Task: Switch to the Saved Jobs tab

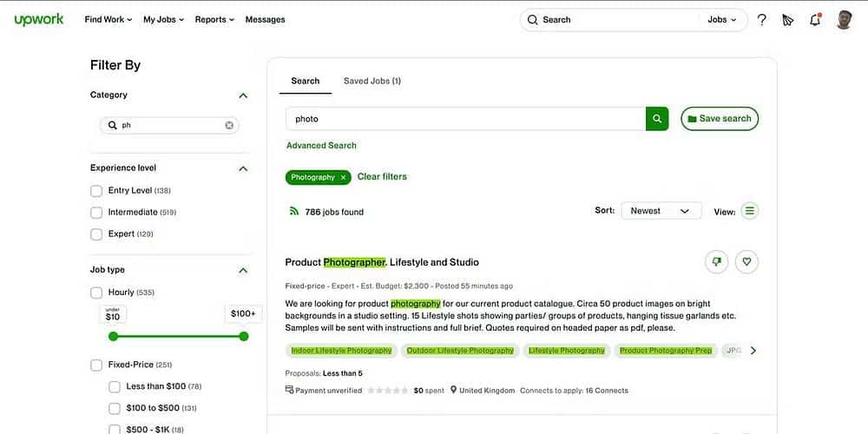Action: pos(372,81)
